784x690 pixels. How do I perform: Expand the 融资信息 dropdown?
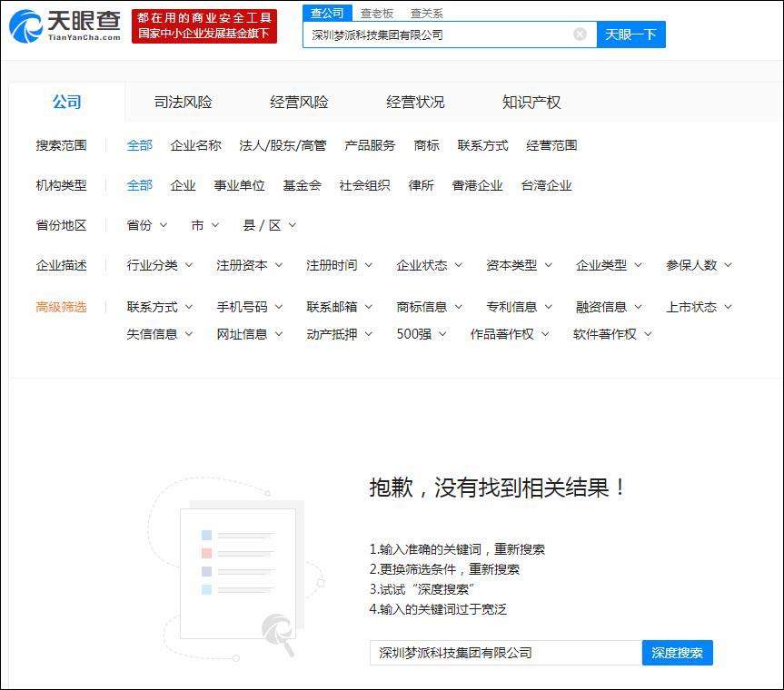(x=609, y=307)
